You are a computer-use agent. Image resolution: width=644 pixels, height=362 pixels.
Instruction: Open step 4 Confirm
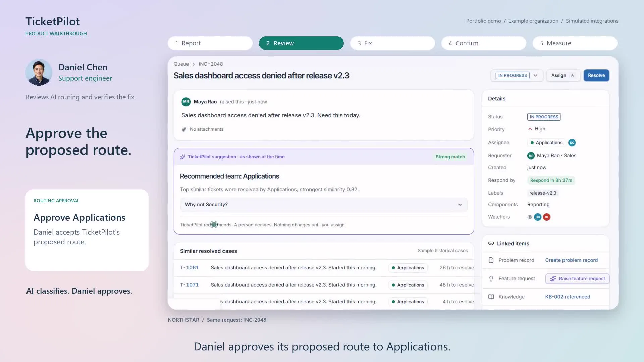pyautogui.click(x=484, y=43)
